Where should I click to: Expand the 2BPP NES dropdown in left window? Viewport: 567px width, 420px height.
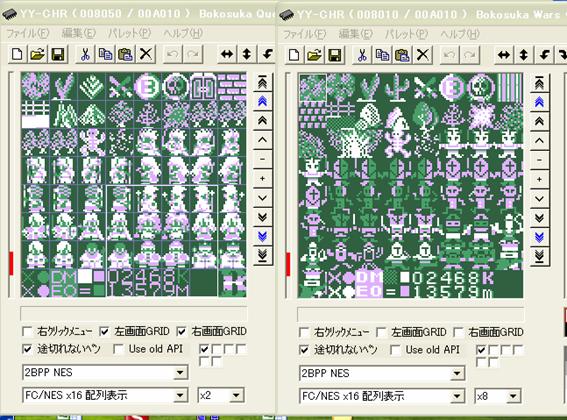[x=180, y=373]
